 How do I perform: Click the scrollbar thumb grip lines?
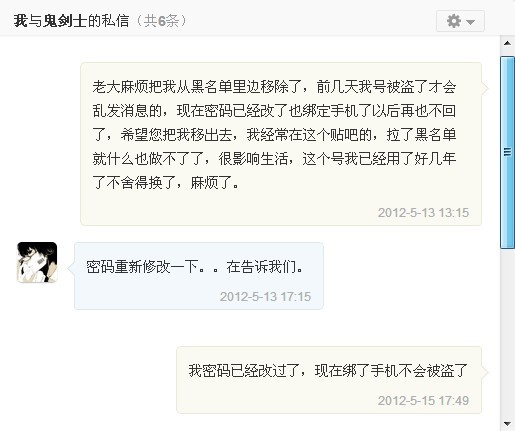click(507, 152)
